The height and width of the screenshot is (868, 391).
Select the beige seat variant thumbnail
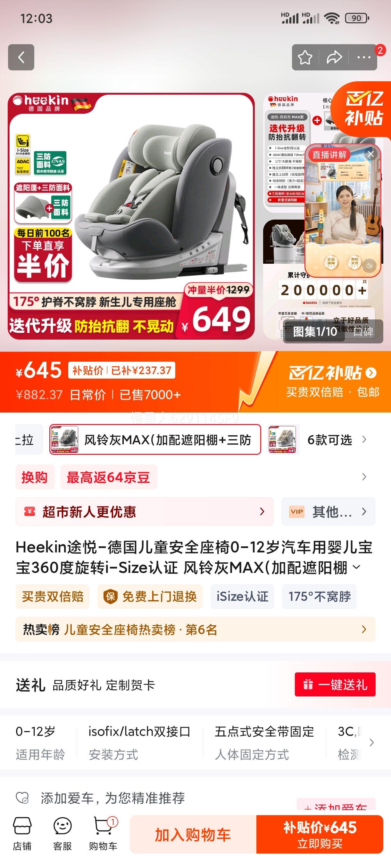283,439
